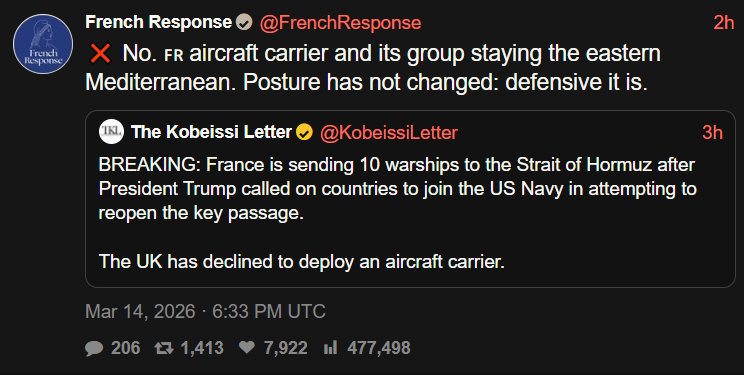Image resolution: width=744 pixels, height=375 pixels.
Task: Click the 3h timestamp on quoted tweet
Action: tap(712, 132)
